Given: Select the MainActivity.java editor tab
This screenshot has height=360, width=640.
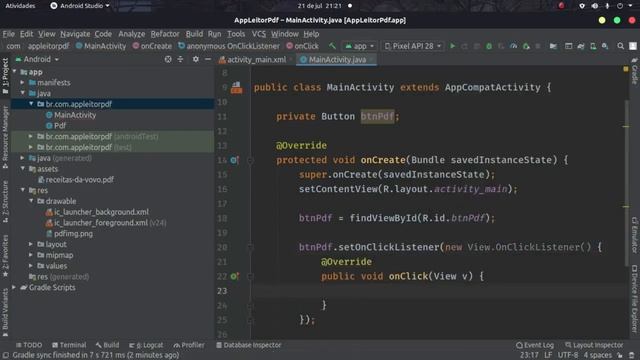Looking at the screenshot, I should click(x=337, y=60).
